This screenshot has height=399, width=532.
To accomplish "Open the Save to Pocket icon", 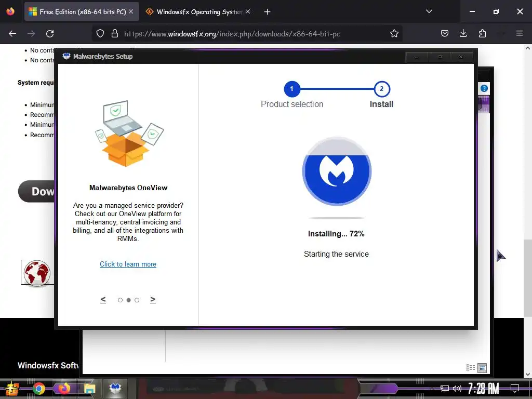I will [445, 33].
